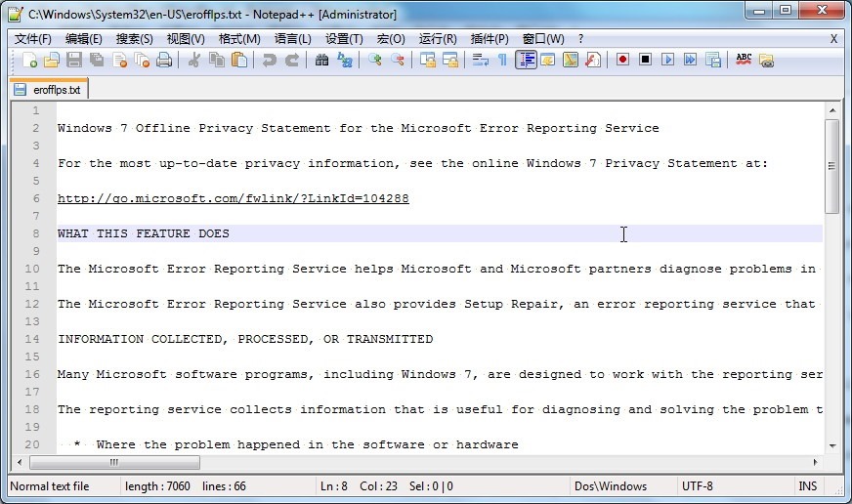Create a new file with toolbar icon
The image size is (852, 504).
(x=30, y=60)
